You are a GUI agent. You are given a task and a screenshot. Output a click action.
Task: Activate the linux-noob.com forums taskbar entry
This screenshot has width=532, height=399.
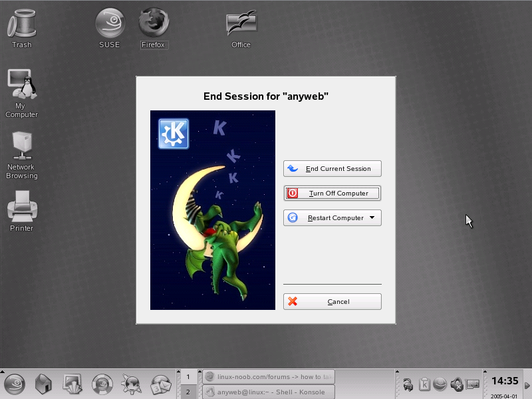pyautogui.click(x=269, y=376)
